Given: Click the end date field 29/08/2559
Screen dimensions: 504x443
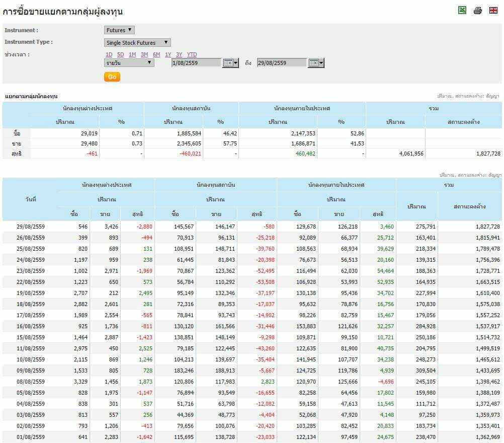Looking at the screenshot, I should click(x=282, y=63).
